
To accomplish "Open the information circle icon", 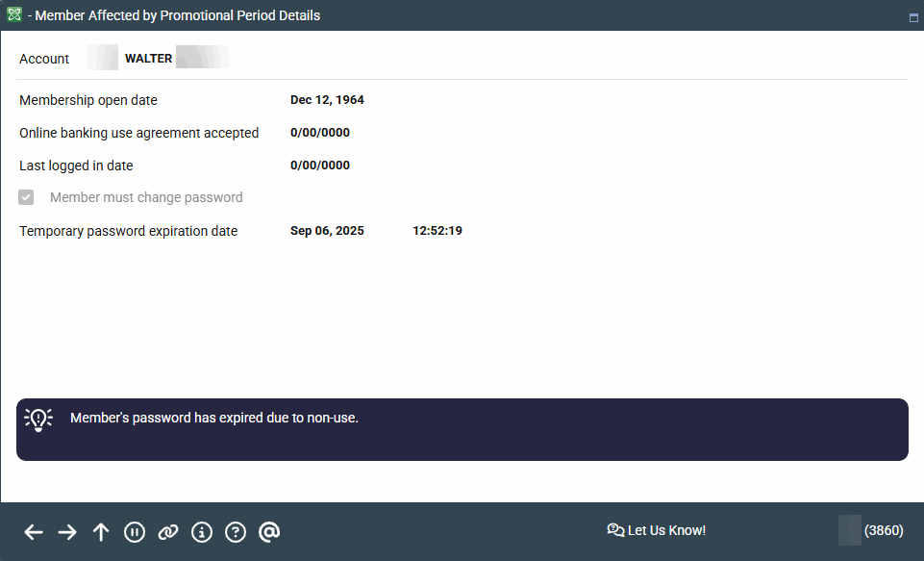I will 202,532.
